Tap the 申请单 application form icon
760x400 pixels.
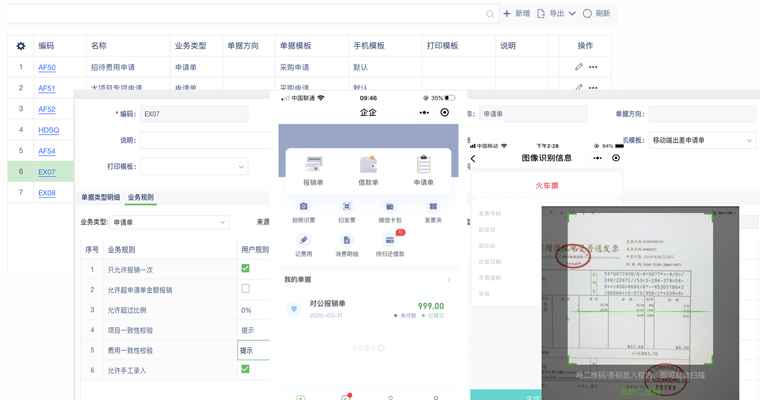pyautogui.click(x=423, y=165)
